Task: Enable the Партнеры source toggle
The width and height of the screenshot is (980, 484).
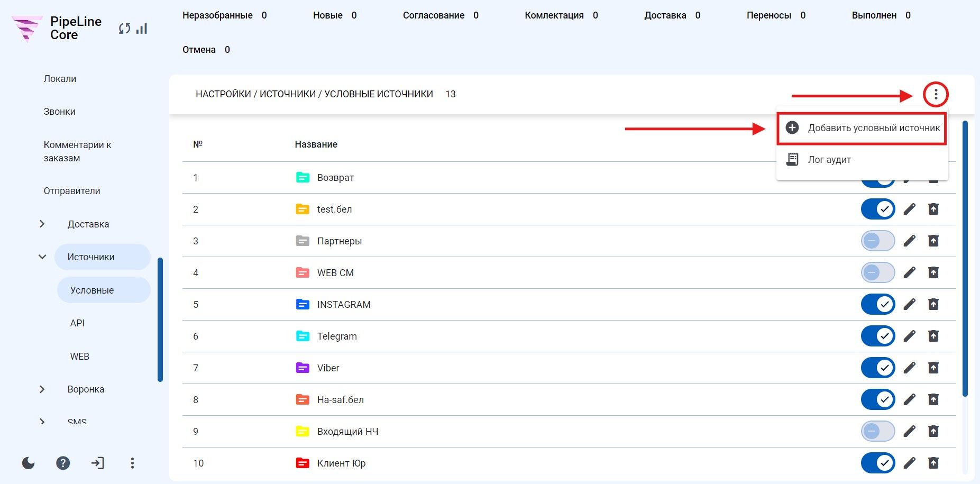Action: tap(878, 241)
